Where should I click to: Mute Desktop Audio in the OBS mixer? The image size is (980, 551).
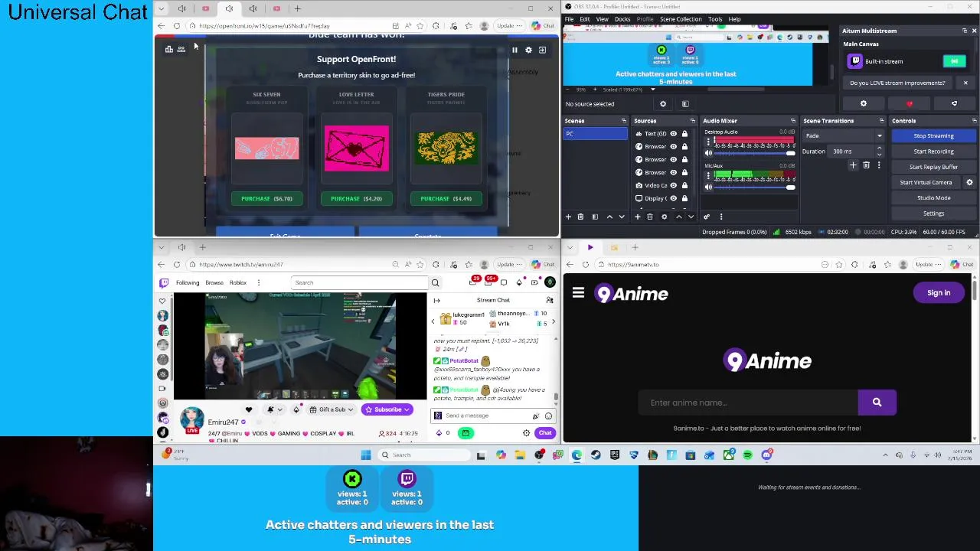pos(707,154)
